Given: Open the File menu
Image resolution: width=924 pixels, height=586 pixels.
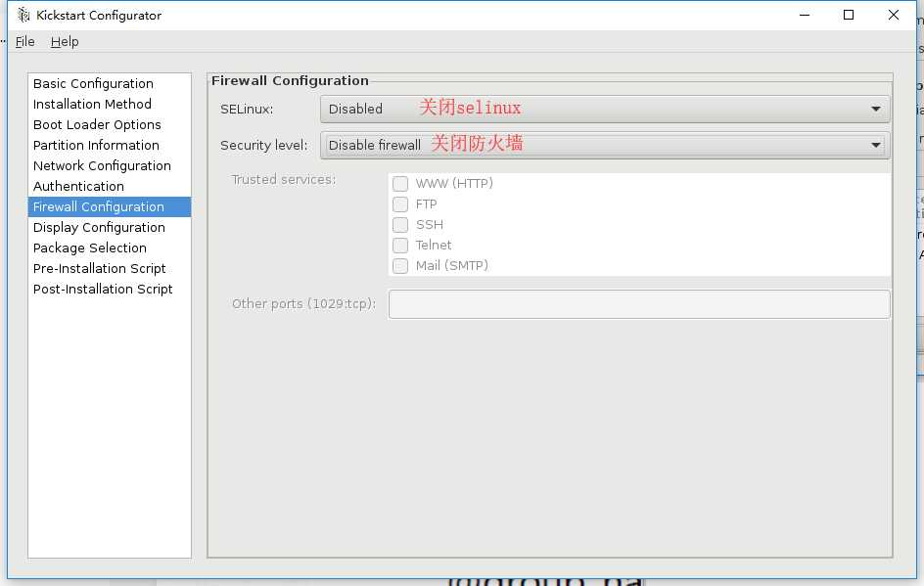Looking at the screenshot, I should tap(24, 42).
